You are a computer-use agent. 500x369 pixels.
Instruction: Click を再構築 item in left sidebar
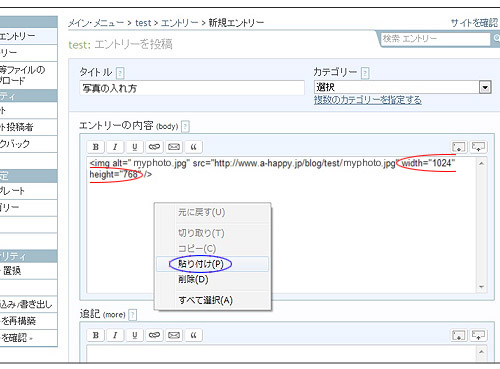[x=29, y=321]
